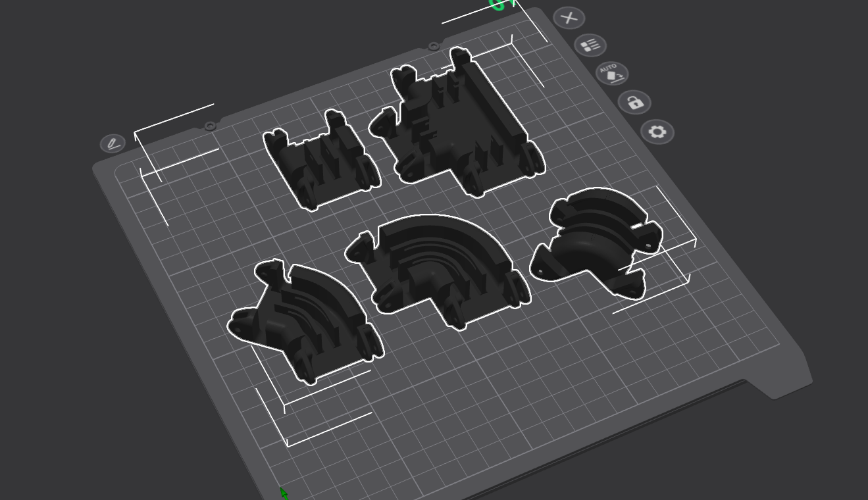Select the largest rectangular part at plate's rear

[458, 122]
